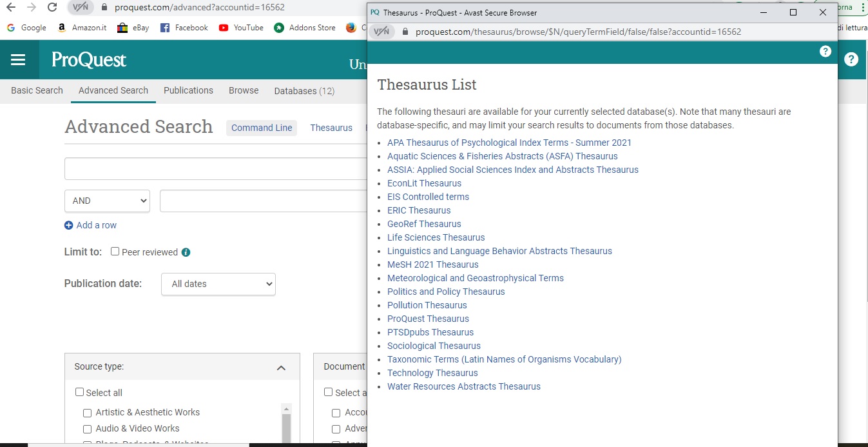Viewport: 868px width, 447px height.
Task: Click the info icon beside Peer reviewed
Action: 185,252
